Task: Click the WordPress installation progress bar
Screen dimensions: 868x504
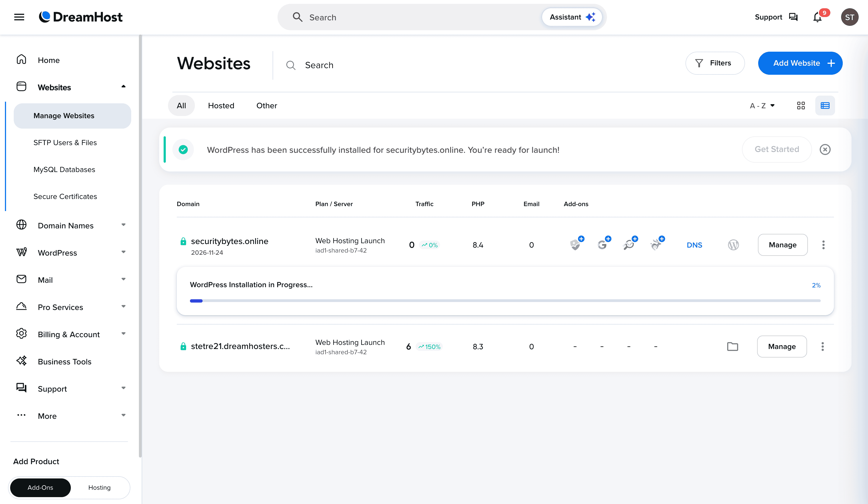Action: click(x=506, y=301)
